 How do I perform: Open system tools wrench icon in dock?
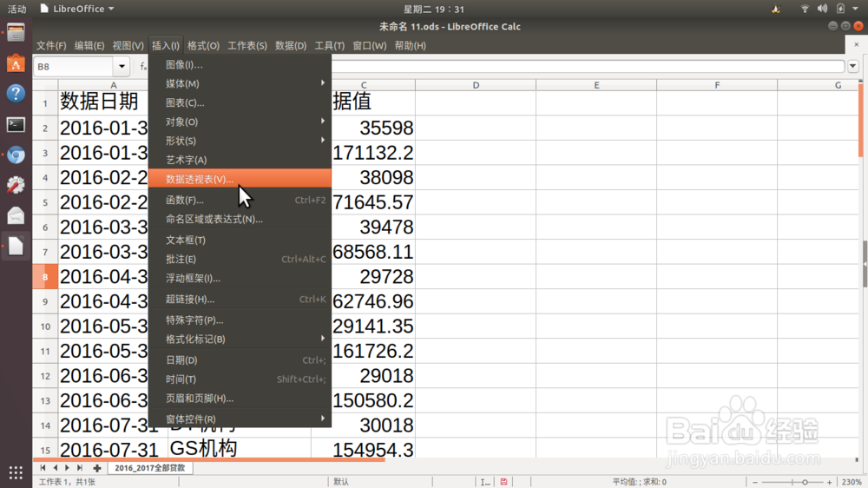click(16, 184)
